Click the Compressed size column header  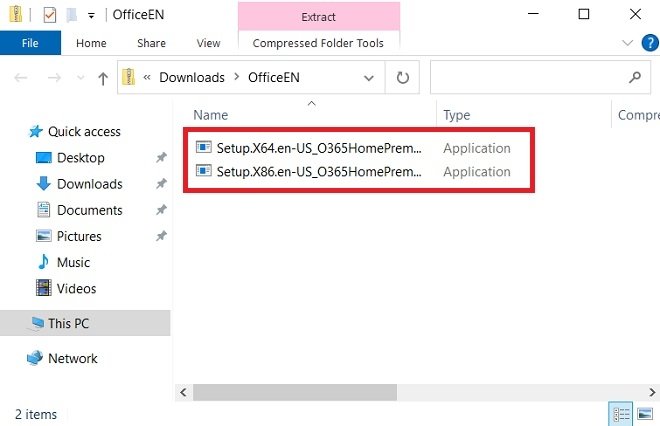(637, 115)
